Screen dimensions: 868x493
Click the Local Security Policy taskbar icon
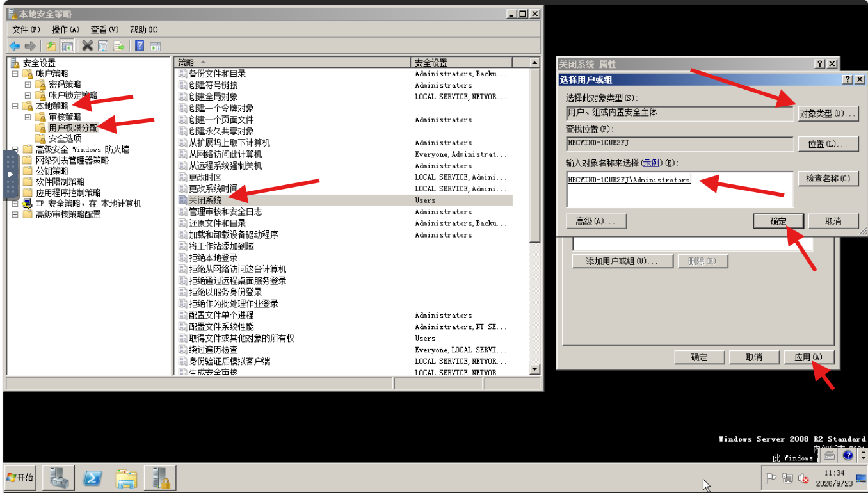point(160,478)
